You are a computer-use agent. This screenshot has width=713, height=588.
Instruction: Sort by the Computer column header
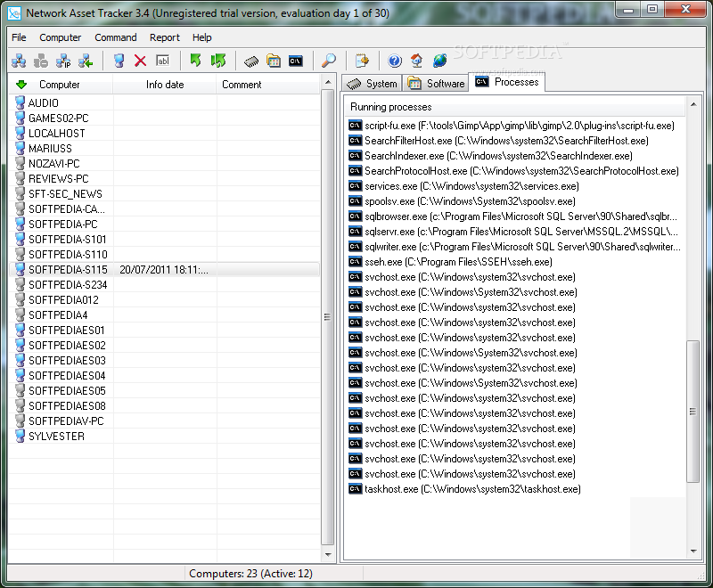coord(60,85)
